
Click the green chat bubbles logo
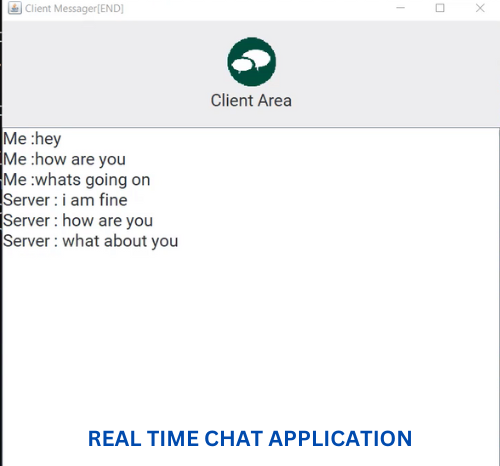click(x=252, y=62)
